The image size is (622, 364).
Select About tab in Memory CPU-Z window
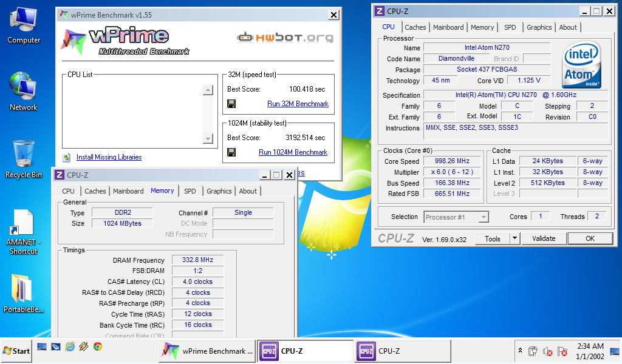coord(248,191)
